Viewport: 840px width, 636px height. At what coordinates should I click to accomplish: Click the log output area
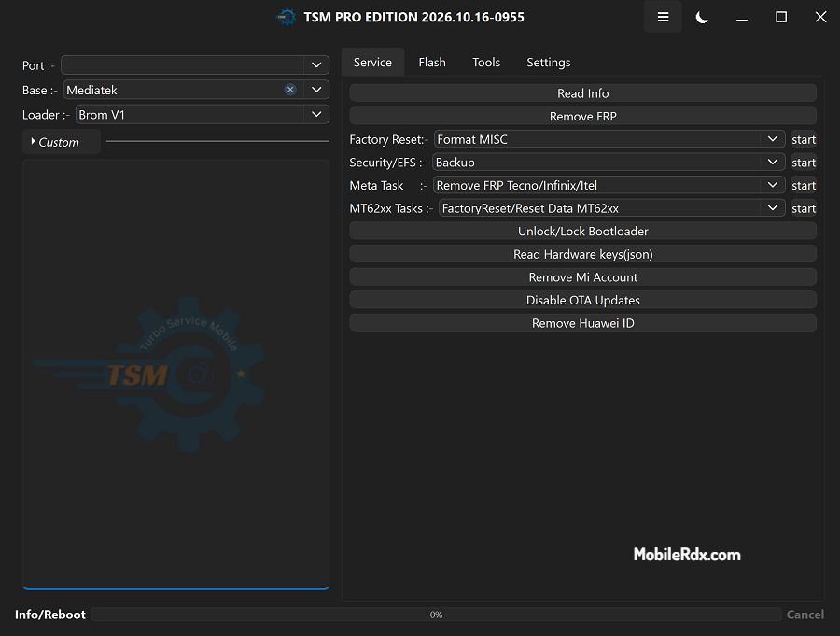point(175,374)
